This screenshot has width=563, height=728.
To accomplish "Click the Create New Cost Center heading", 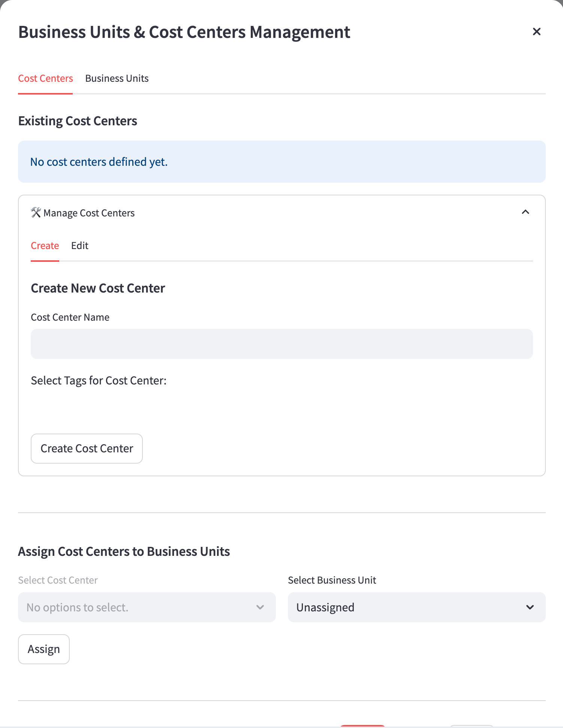I will 97,288.
